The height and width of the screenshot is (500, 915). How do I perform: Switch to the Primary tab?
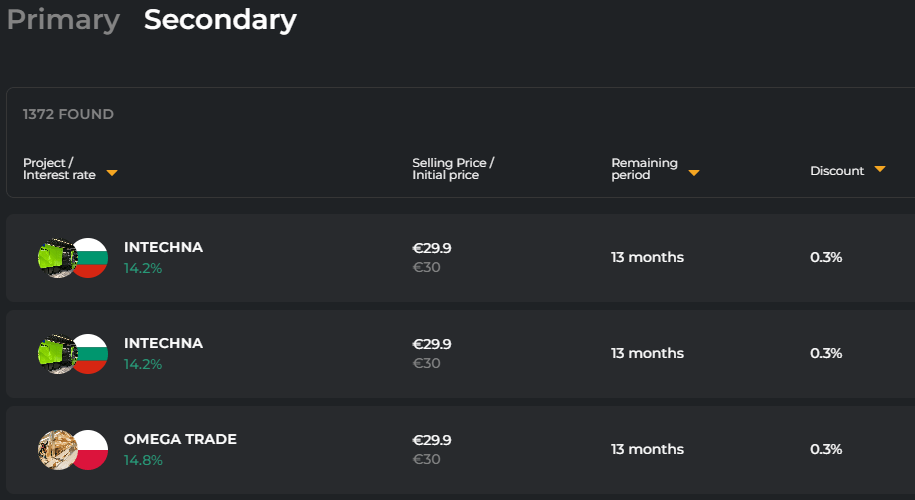63,20
